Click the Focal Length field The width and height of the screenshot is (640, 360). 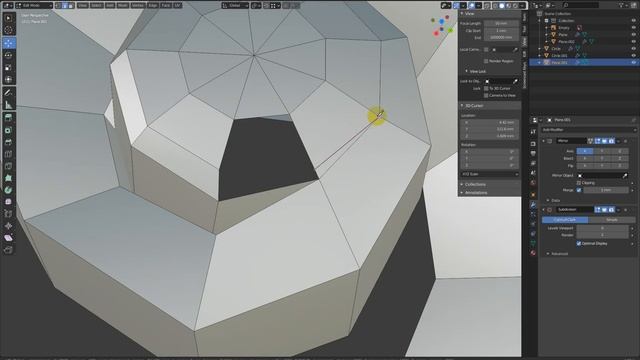501,23
